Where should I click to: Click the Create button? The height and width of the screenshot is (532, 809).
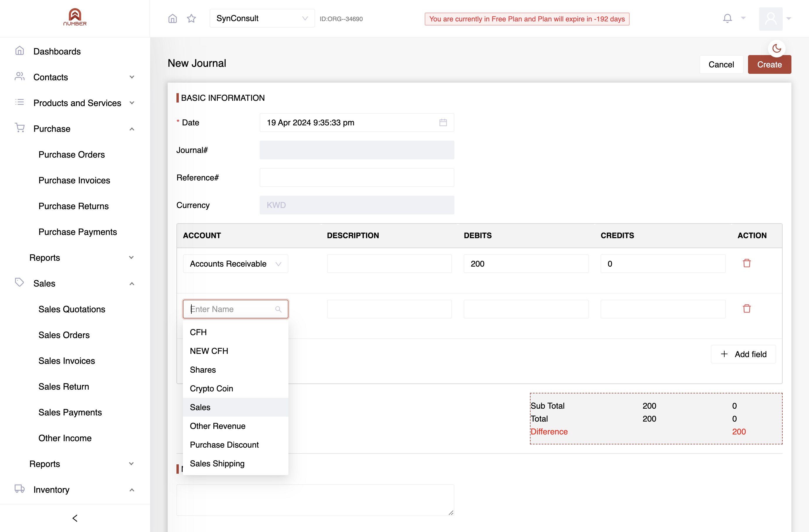click(769, 64)
